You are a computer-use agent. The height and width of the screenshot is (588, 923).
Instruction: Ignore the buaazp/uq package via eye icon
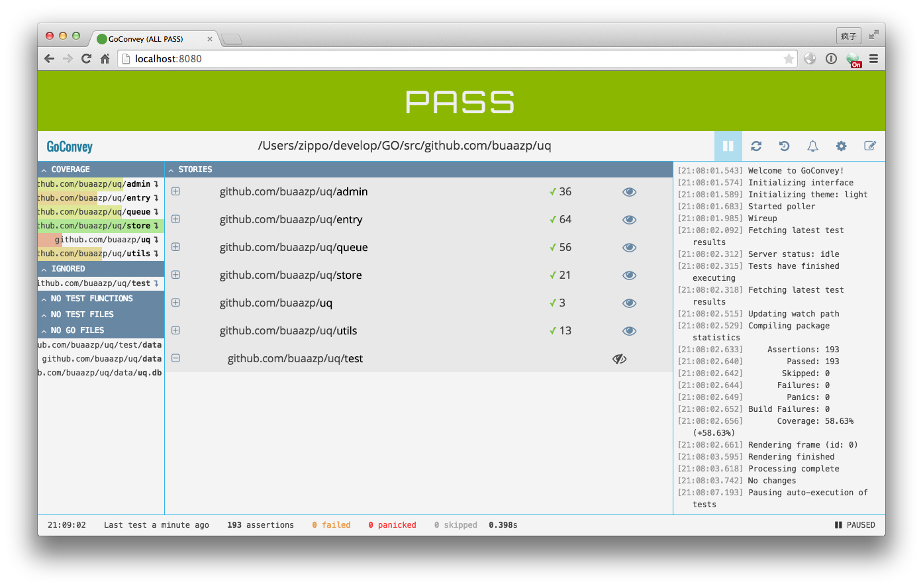(x=629, y=303)
